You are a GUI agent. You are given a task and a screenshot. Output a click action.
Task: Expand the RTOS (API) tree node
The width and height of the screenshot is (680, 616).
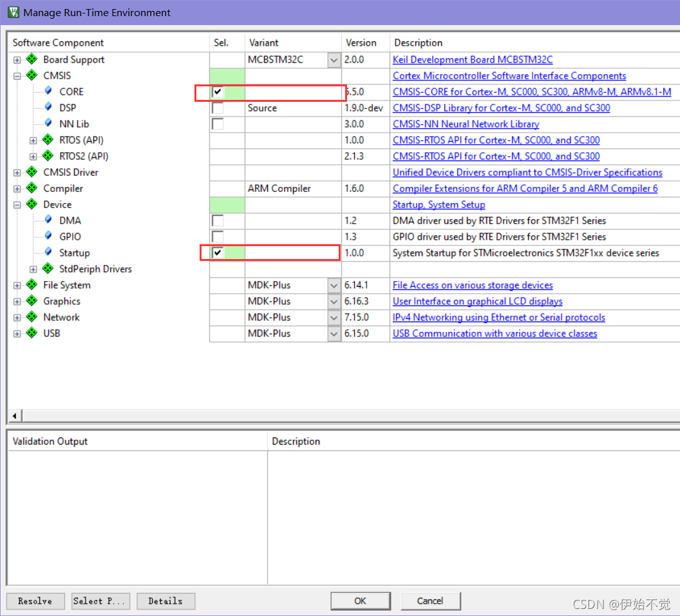click(x=33, y=140)
